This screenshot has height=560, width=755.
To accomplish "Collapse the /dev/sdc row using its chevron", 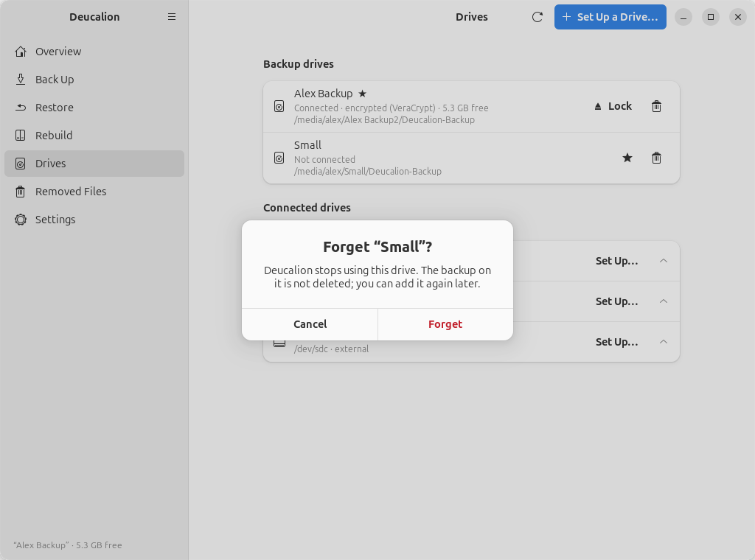I will tap(663, 342).
